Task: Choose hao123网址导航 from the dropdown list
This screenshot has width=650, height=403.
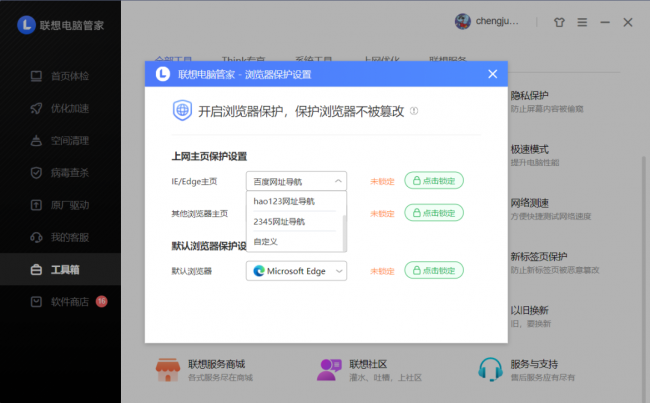Action: point(295,201)
